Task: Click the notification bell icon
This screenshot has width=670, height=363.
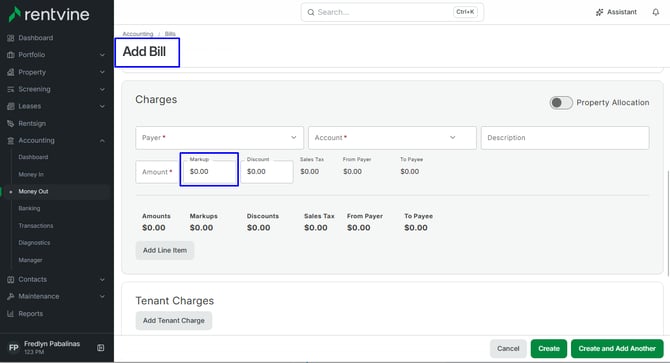Action: click(x=655, y=12)
